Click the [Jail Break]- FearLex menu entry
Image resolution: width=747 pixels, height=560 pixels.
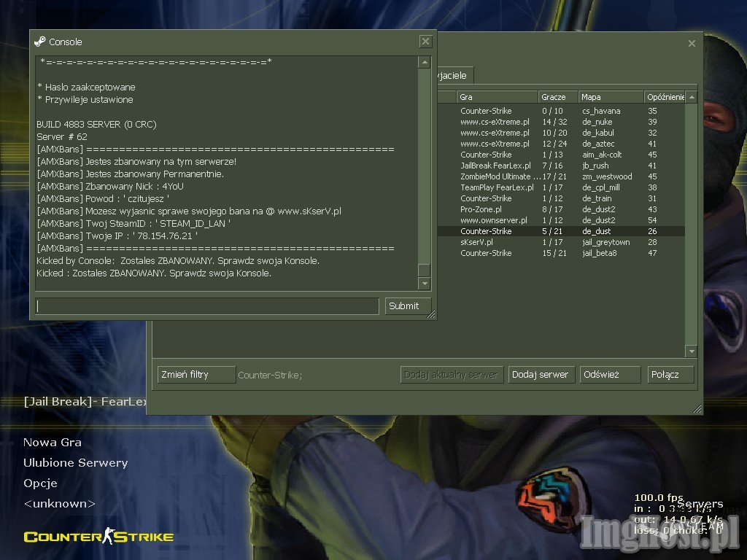coord(85,402)
